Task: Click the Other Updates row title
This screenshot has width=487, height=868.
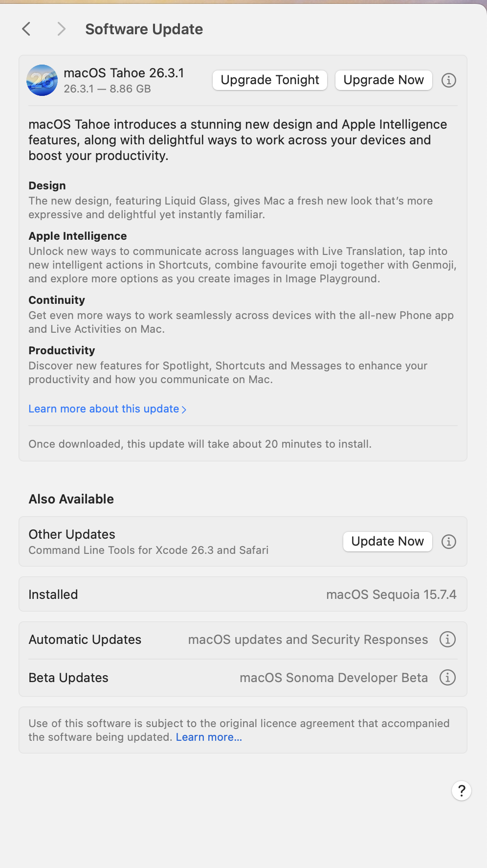Action: (x=72, y=534)
